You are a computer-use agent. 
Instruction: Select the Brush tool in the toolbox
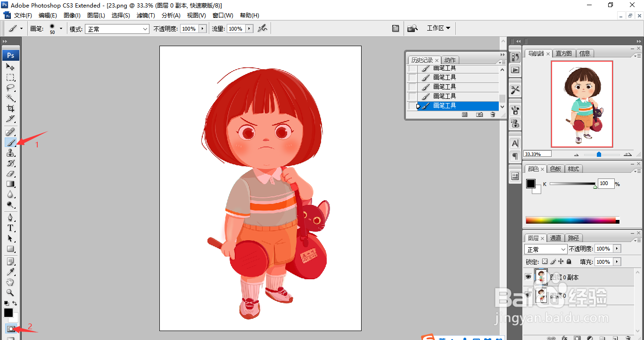click(x=10, y=142)
